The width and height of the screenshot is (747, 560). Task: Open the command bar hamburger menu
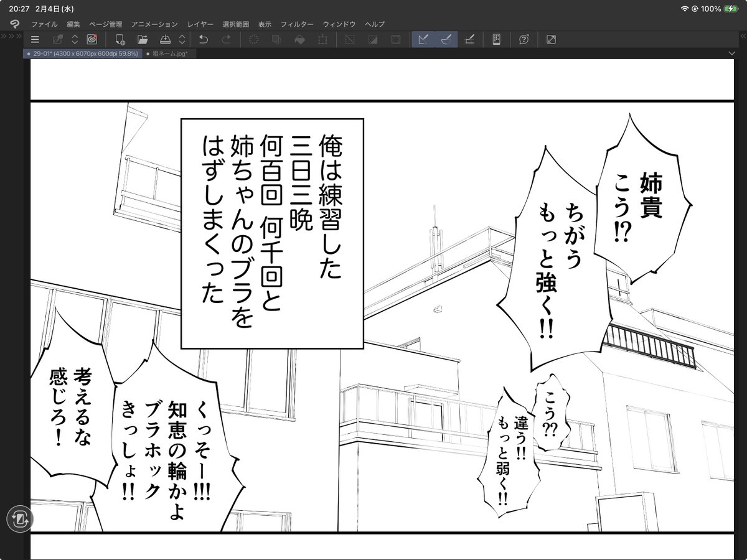click(x=35, y=39)
